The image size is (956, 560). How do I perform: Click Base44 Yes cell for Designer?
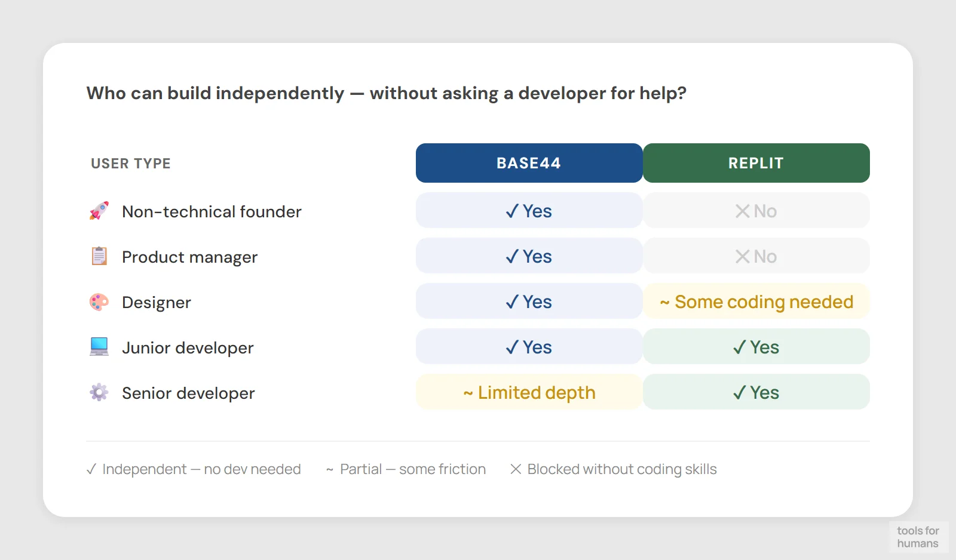point(529,301)
